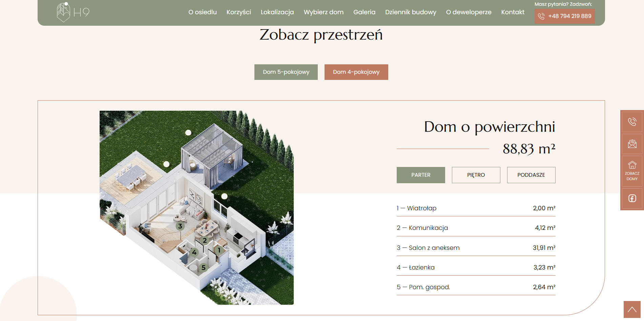Go to Dziennik budowy
The height and width of the screenshot is (321, 644).
(411, 12)
